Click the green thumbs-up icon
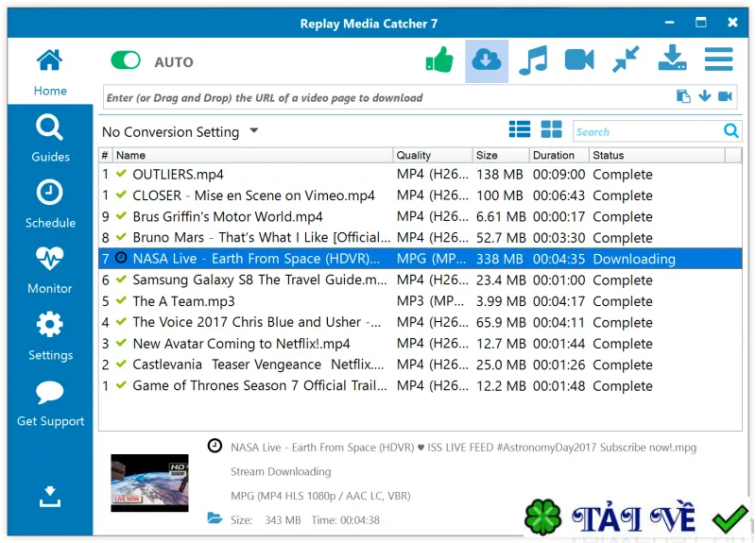Screen dimensions: 756x543 point(439,60)
